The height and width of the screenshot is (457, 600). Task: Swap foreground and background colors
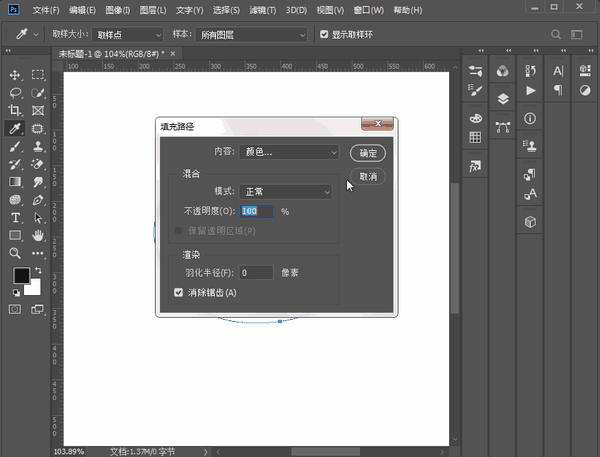coord(38,271)
